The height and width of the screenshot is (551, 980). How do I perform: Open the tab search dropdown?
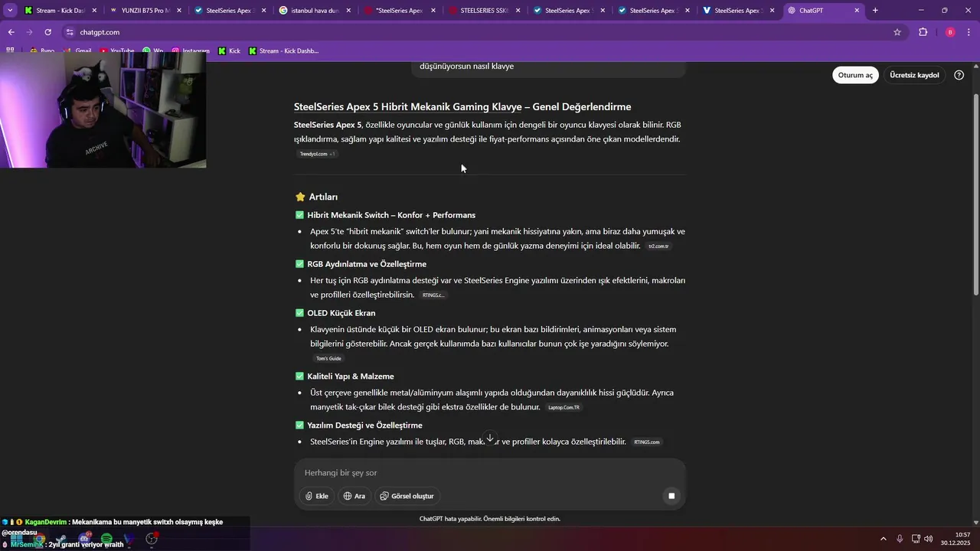click(x=10, y=11)
